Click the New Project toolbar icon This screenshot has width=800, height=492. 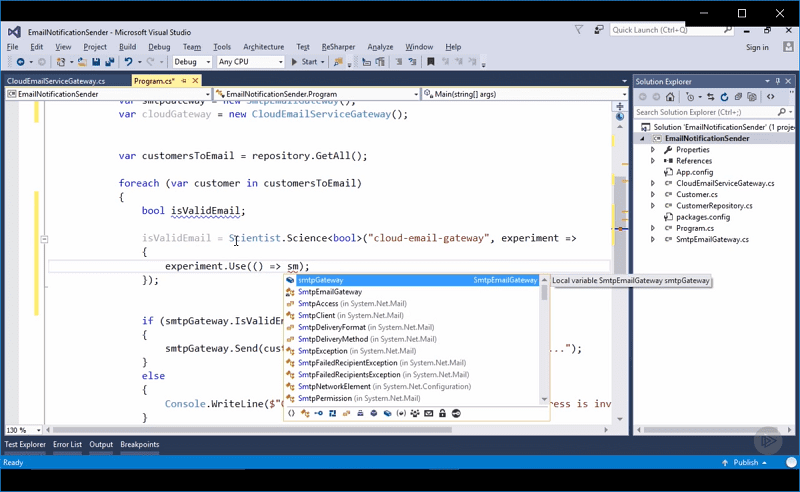(61, 62)
